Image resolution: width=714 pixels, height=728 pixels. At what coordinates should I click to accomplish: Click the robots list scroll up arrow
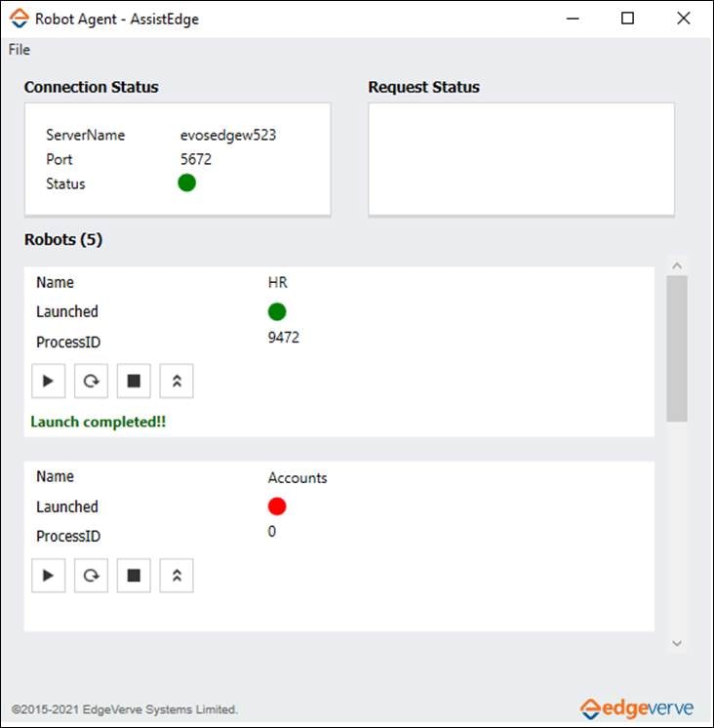tap(677, 265)
